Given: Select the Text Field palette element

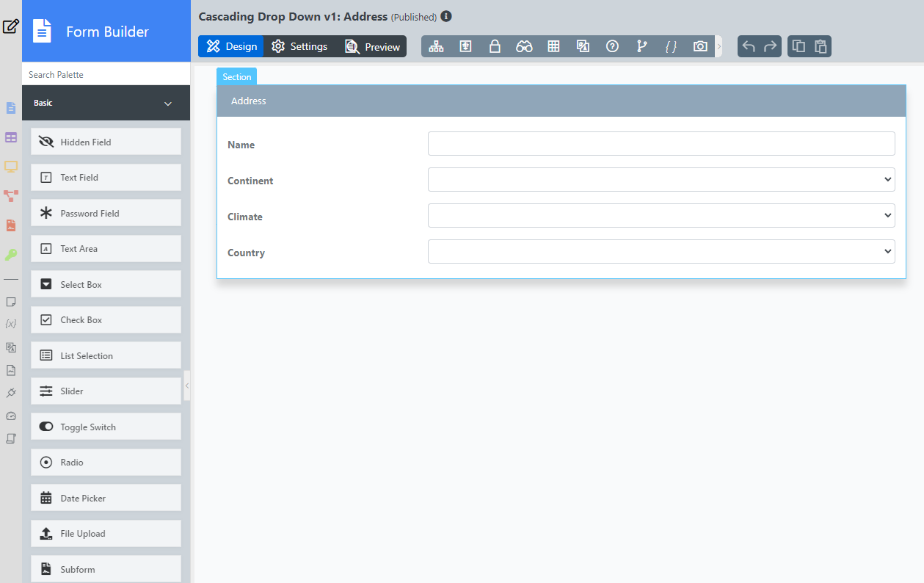Looking at the screenshot, I should (106, 177).
